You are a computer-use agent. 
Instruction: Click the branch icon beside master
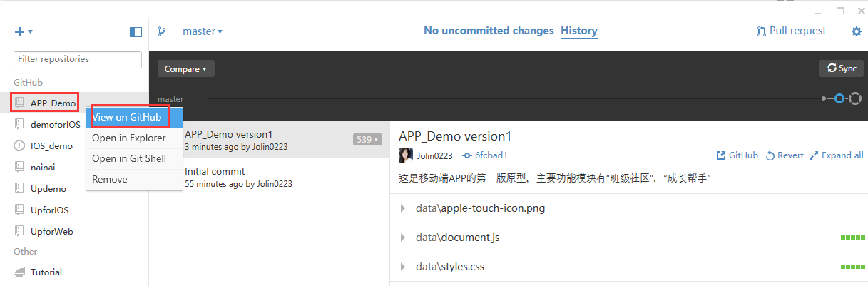[x=162, y=31]
